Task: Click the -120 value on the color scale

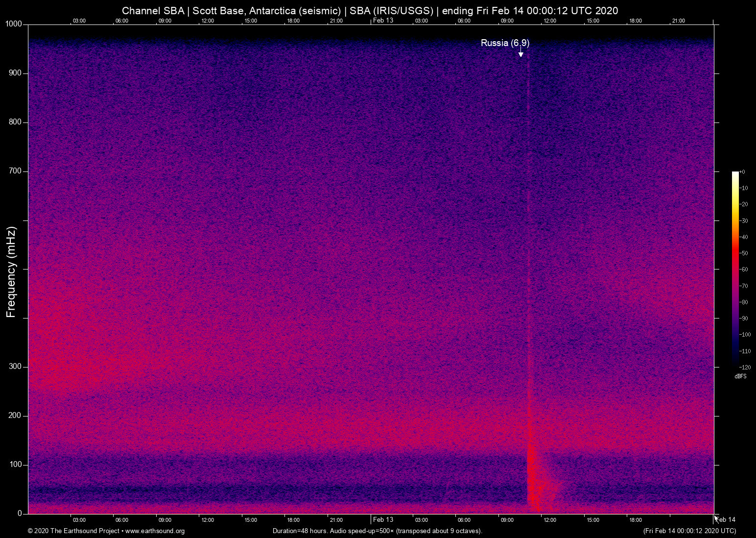Action: pos(745,367)
